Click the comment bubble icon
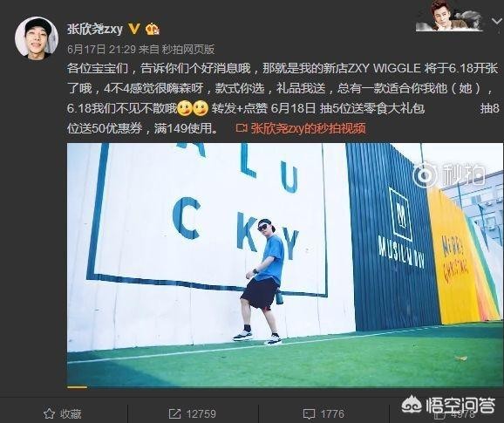 [x=310, y=414]
